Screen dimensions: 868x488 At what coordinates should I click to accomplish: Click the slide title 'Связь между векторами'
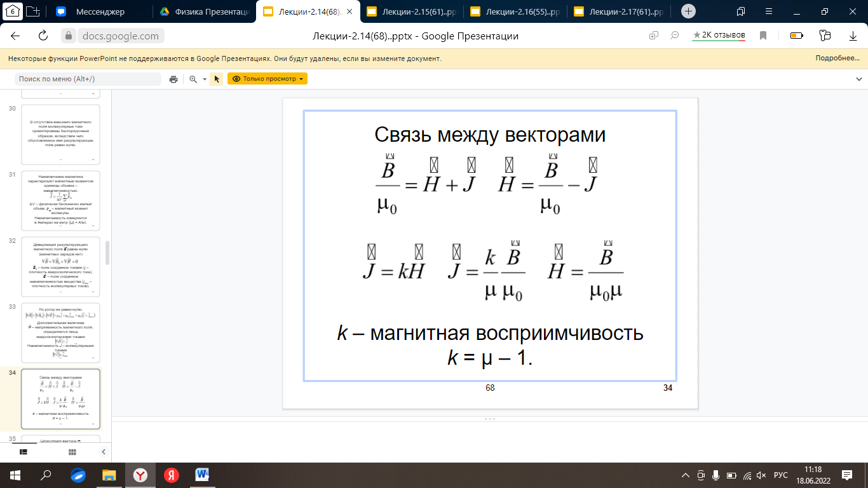490,135
